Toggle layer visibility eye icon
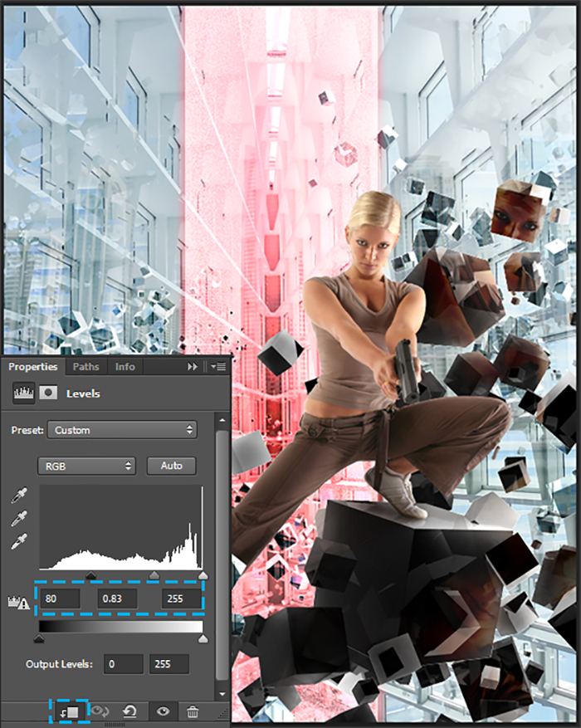This screenshot has width=581, height=728. [163, 711]
